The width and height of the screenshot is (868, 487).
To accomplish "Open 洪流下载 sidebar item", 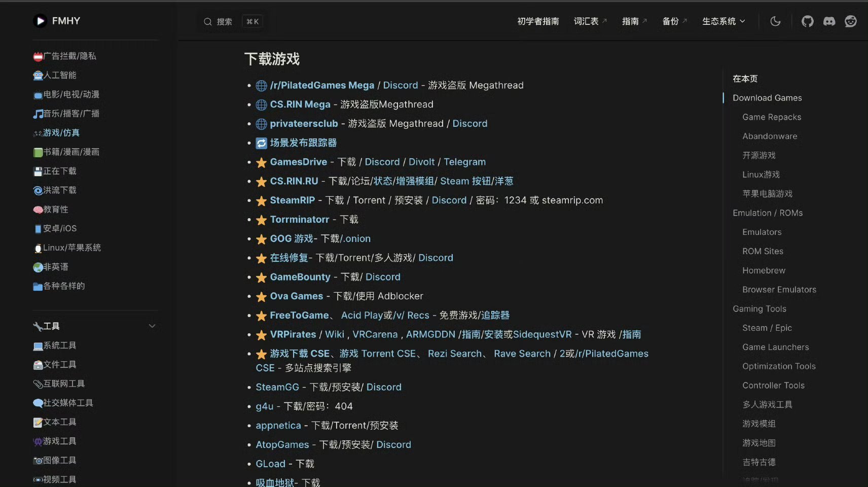I will click(x=55, y=191).
